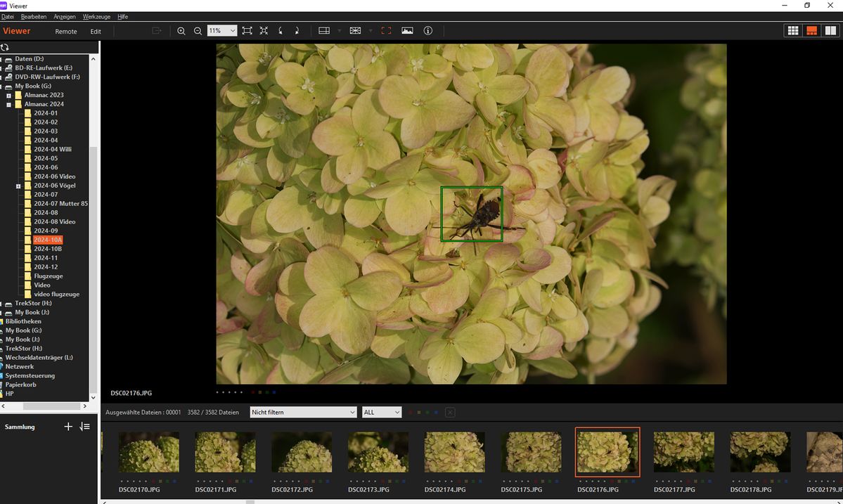
Task: Rotate the image counterclockwise
Action: [281, 31]
